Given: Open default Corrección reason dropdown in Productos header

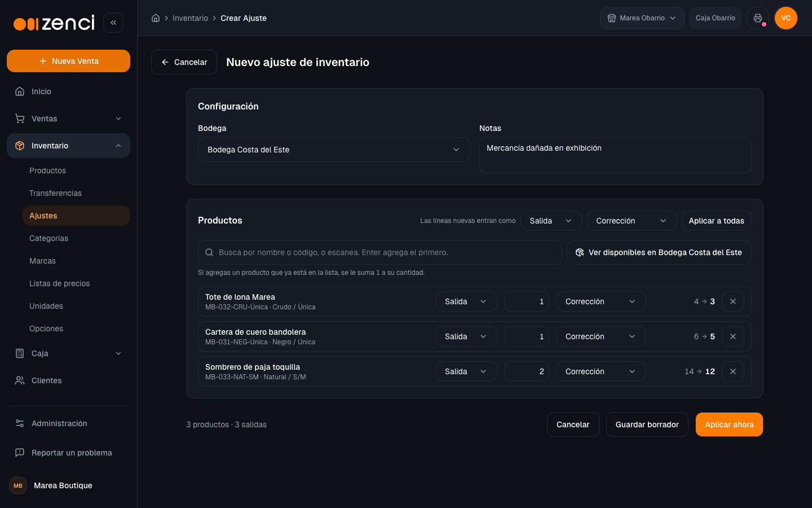Looking at the screenshot, I should 632,221.
